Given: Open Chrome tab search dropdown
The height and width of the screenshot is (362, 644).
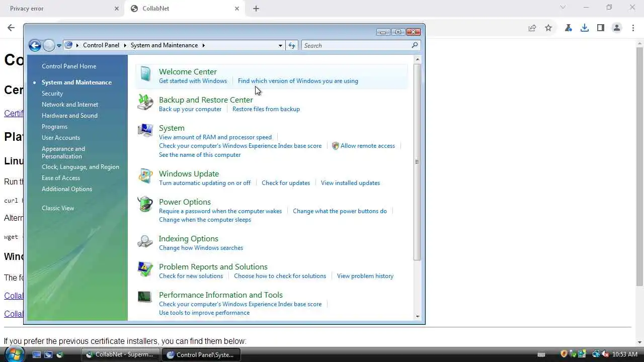Looking at the screenshot, I should (563, 8).
